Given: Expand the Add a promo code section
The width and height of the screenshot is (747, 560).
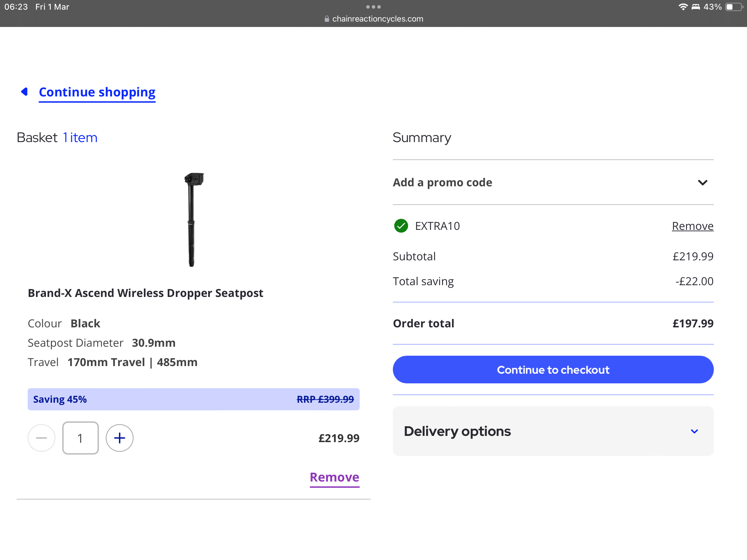Looking at the screenshot, I should 553,182.
